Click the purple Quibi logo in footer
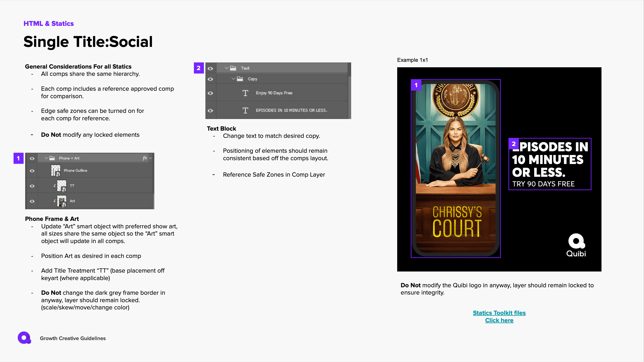This screenshot has height=362, width=644. pos(24,338)
